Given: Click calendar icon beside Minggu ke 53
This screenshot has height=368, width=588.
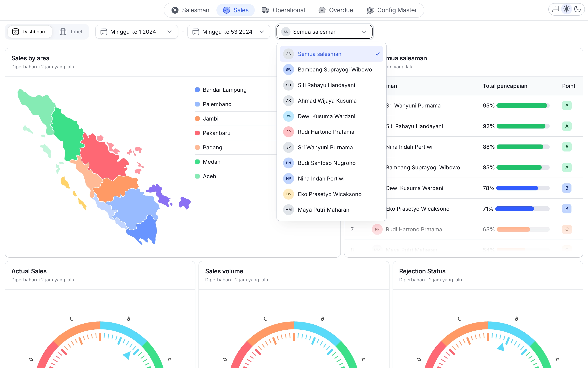Looking at the screenshot, I should click(x=196, y=32).
